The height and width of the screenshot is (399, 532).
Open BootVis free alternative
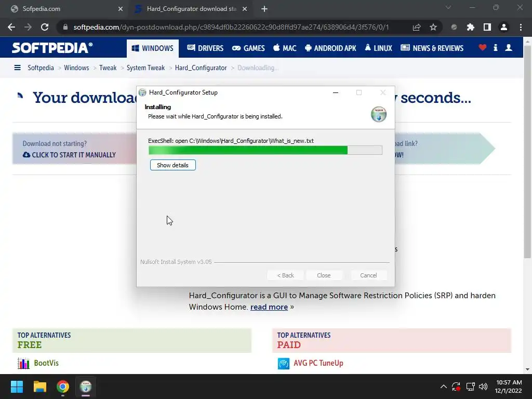46,363
